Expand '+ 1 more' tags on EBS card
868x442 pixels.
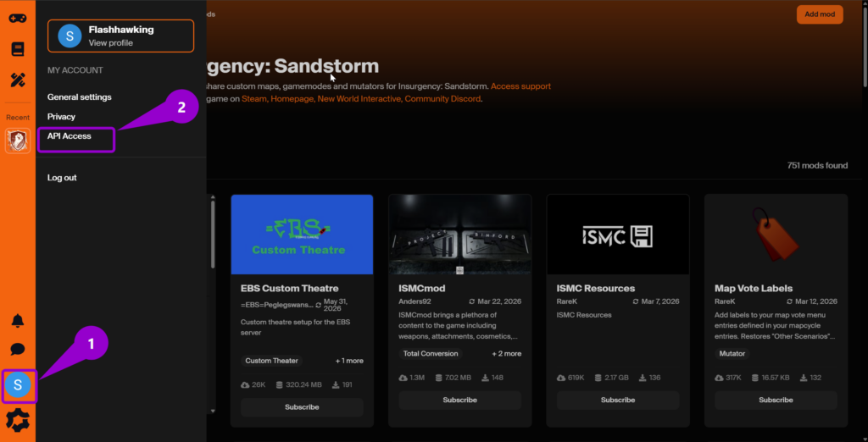(x=349, y=361)
